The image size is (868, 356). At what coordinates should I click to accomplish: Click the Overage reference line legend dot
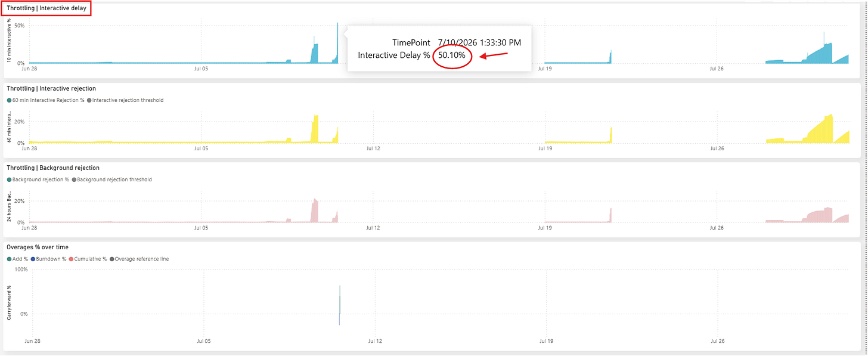click(x=111, y=259)
